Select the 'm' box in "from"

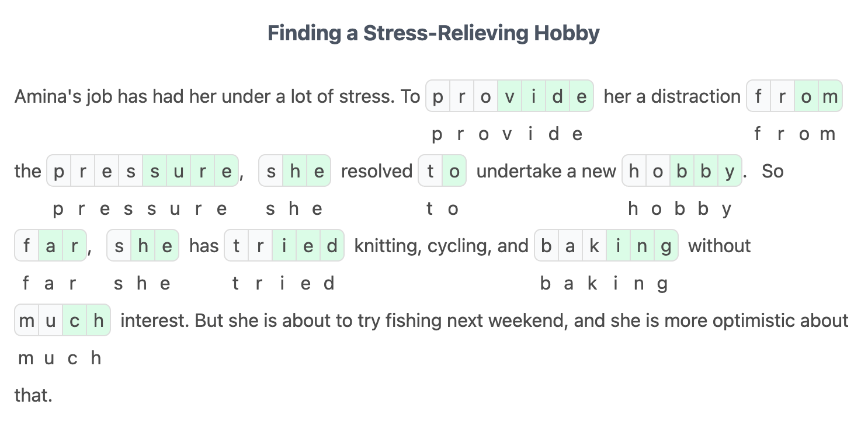(830, 96)
